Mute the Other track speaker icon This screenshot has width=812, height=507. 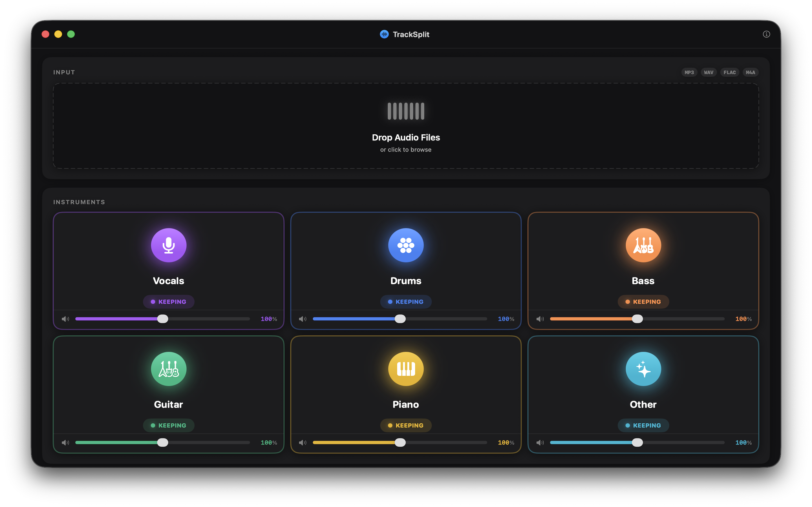[540, 442]
